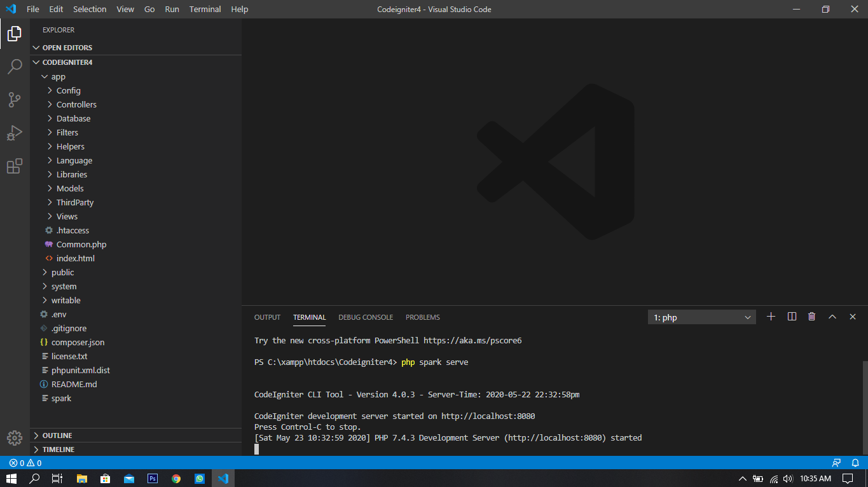Kill terminal using trash icon
The width and height of the screenshot is (868, 487).
(x=811, y=317)
